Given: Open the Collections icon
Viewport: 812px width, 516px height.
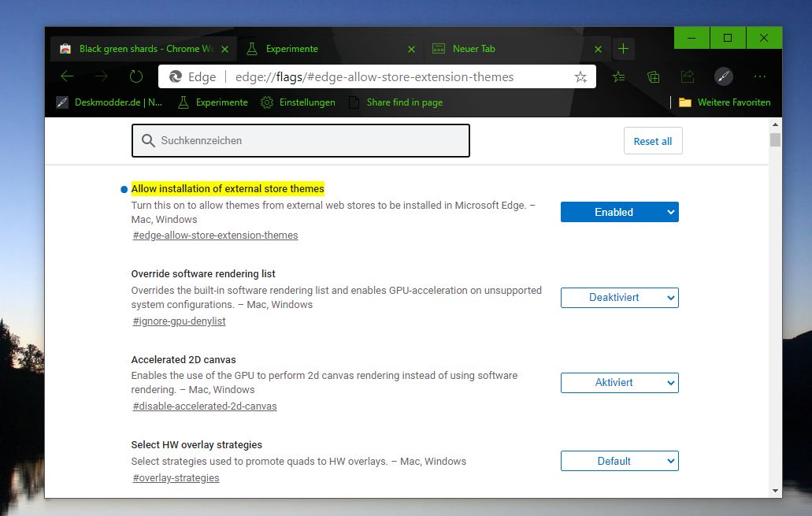Looking at the screenshot, I should coord(653,77).
